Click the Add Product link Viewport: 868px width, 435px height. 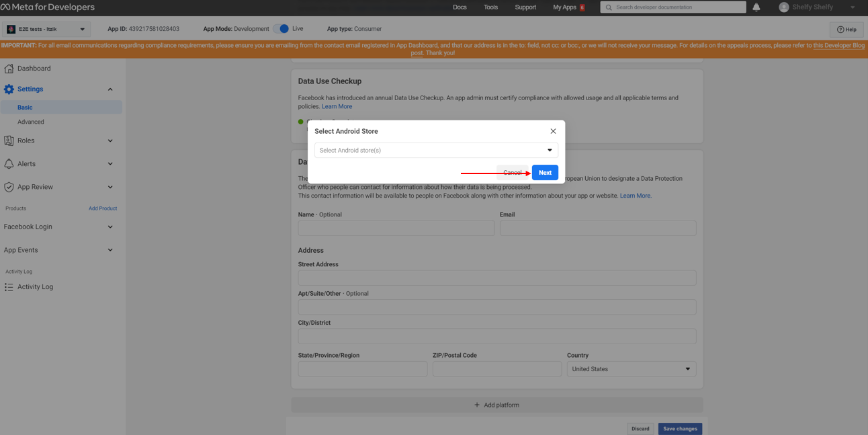(103, 208)
